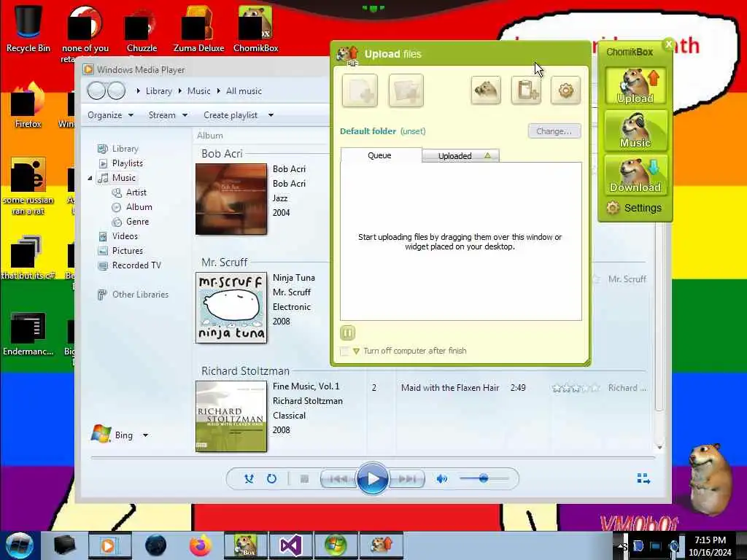Open the Bing dropdown arrow
Viewport: 747px width, 560px height.
pyautogui.click(x=145, y=435)
